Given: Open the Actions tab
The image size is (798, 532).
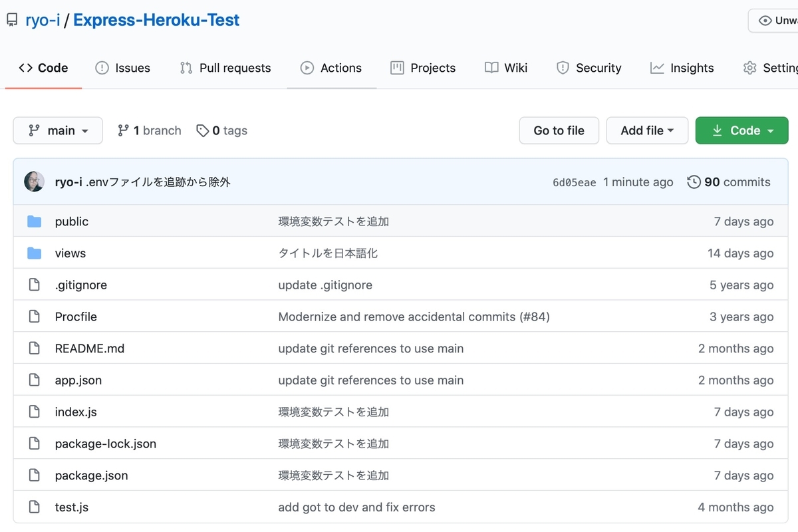Looking at the screenshot, I should coord(331,68).
